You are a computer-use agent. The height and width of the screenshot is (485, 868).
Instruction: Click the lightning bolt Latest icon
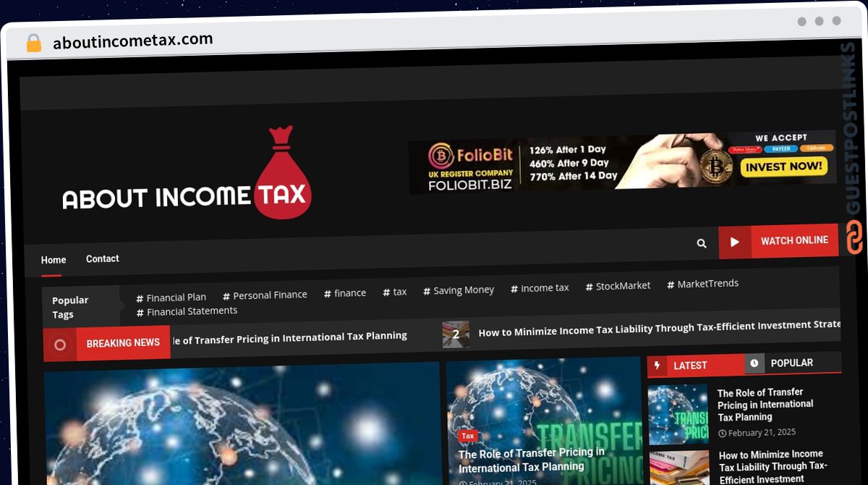pos(657,366)
